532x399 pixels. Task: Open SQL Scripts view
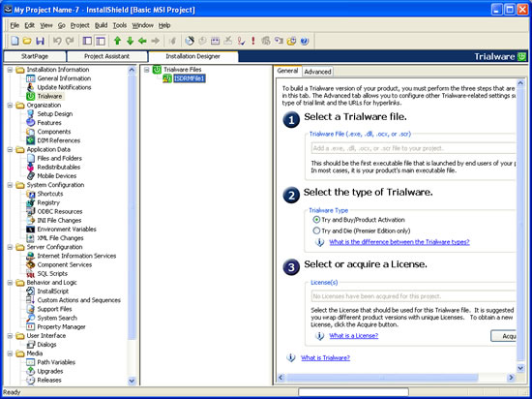[52, 273]
